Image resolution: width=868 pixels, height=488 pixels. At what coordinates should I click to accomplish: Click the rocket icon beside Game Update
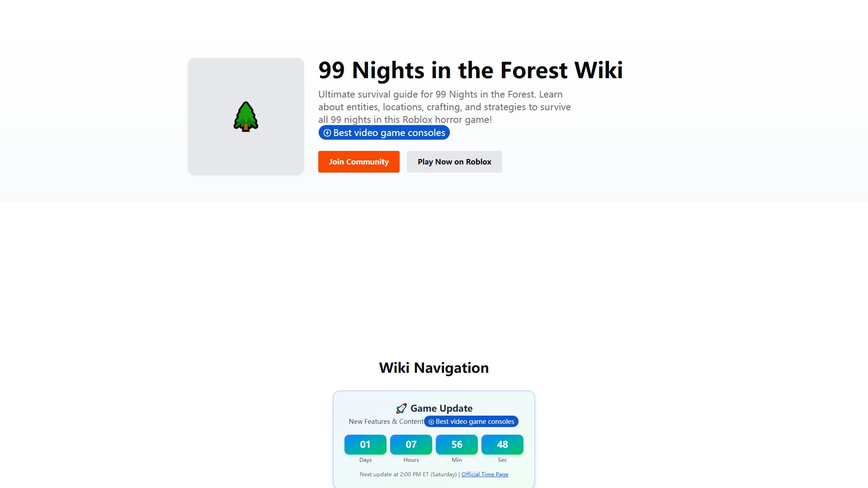point(401,408)
